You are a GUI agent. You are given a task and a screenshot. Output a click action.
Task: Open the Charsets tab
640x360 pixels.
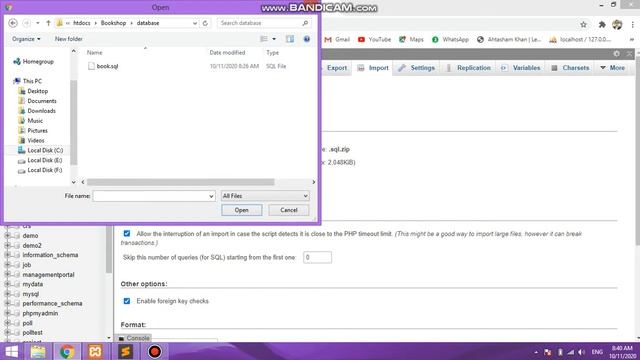pos(570,68)
